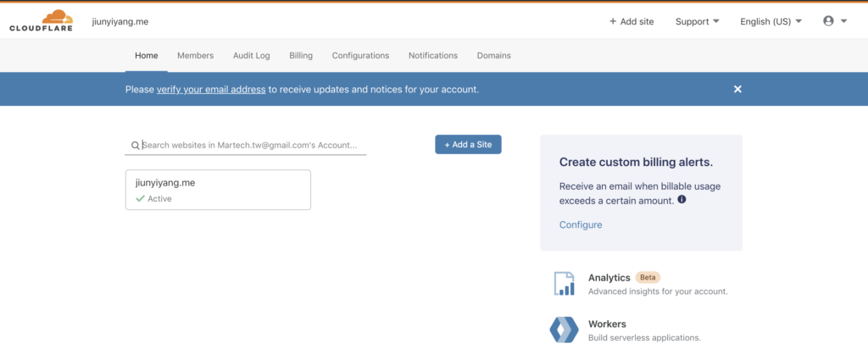Viewport: 868px width, 349px height.
Task: Follow the verify your email address link
Action: click(211, 89)
